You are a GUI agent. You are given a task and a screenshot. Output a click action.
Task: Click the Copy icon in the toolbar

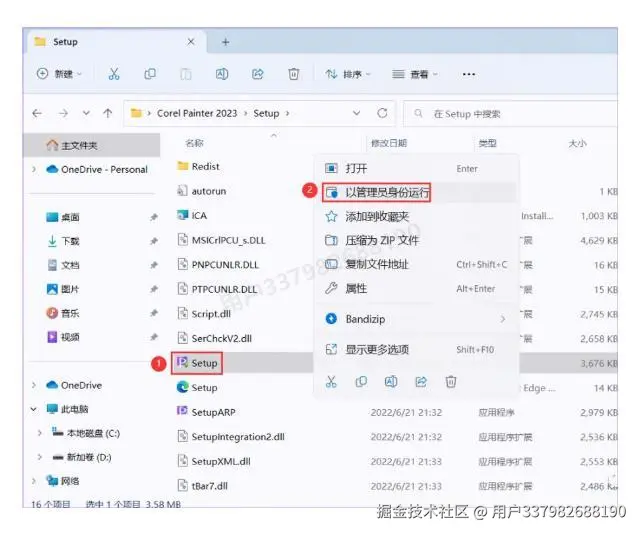pyautogui.click(x=150, y=74)
